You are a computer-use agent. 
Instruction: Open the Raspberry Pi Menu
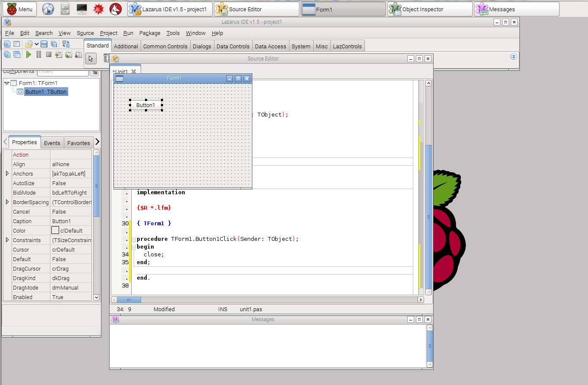(20, 9)
